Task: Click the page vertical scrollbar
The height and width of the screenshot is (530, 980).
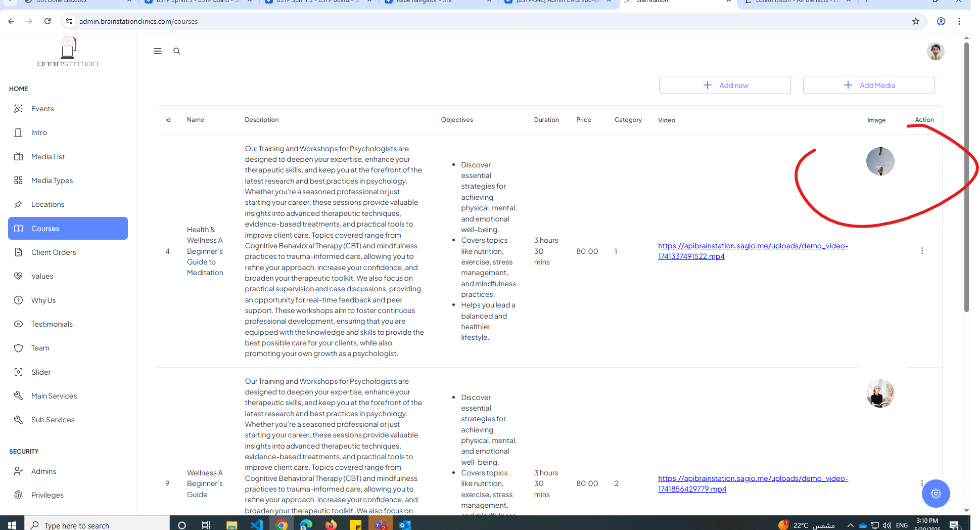Action: pos(966,177)
